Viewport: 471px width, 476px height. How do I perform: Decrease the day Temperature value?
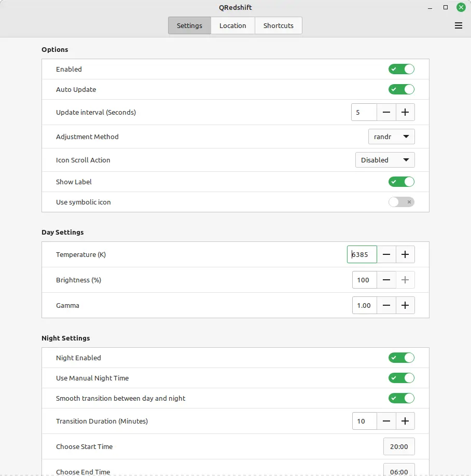[x=386, y=254]
